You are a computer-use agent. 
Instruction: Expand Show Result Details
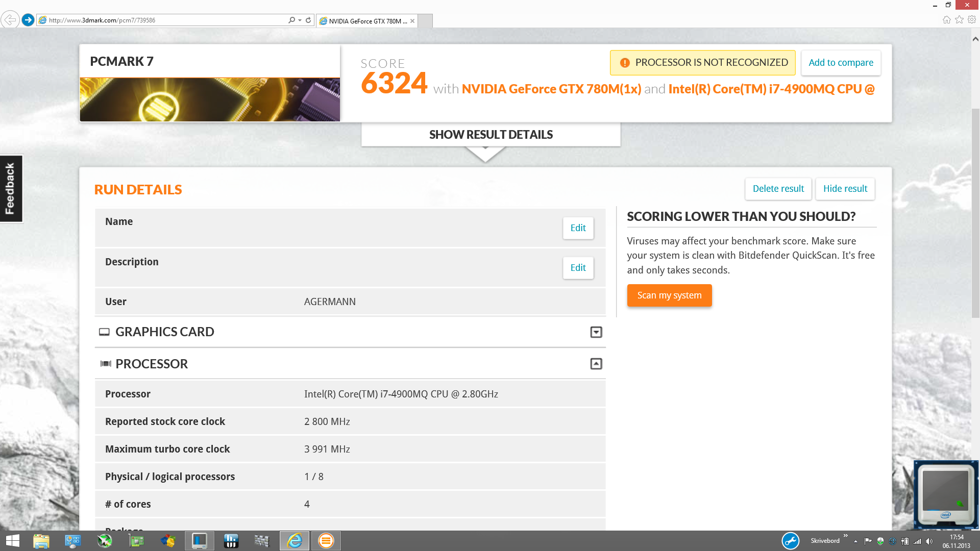[491, 135]
